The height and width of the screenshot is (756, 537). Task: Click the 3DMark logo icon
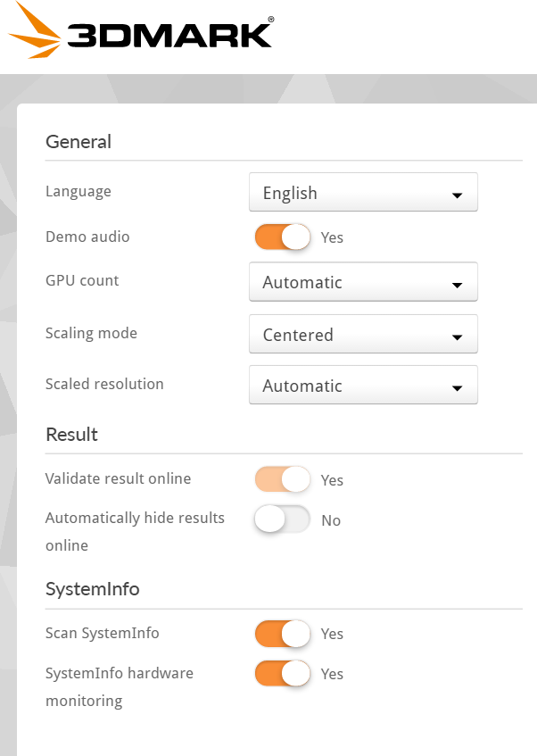tap(34, 32)
